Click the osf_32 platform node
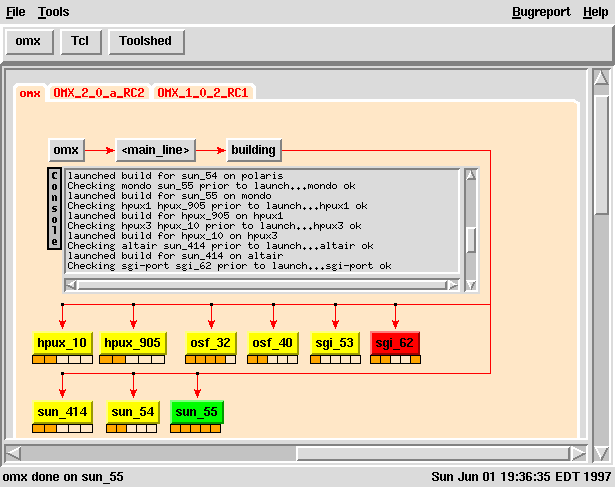This screenshot has height=487, width=615. point(210,343)
